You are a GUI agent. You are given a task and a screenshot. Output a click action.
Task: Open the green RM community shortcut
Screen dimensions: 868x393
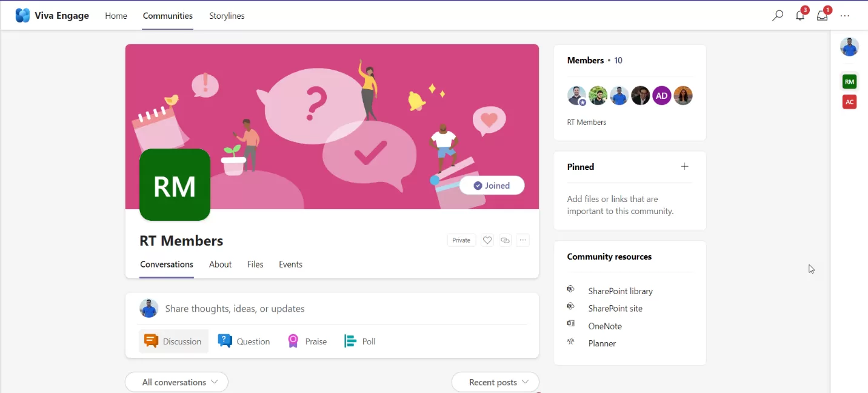point(849,81)
